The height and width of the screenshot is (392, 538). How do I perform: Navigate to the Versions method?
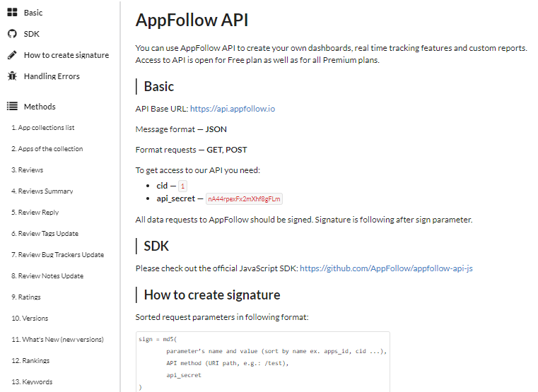(x=30, y=319)
